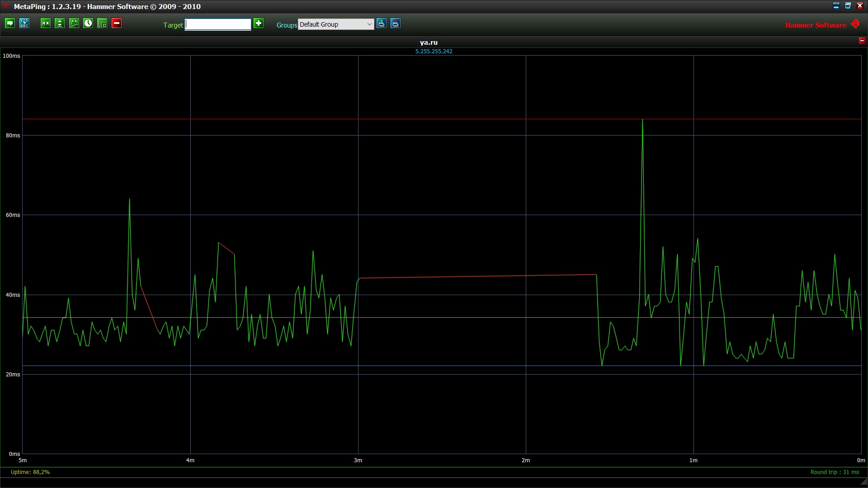
Task: Click the red minus remove-all icon
Action: (x=117, y=23)
